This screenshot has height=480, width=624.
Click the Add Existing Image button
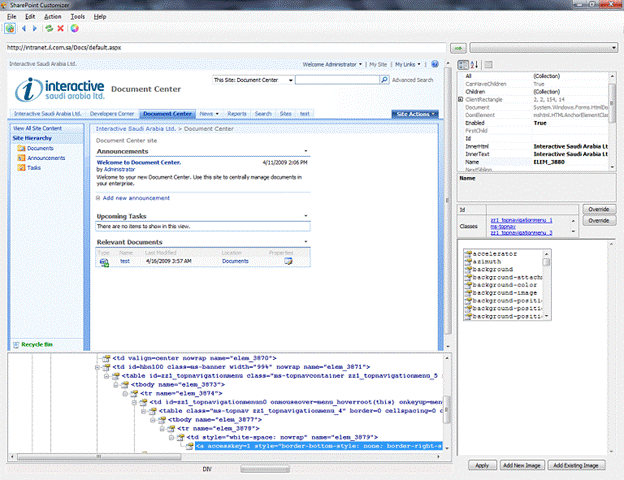point(576,465)
